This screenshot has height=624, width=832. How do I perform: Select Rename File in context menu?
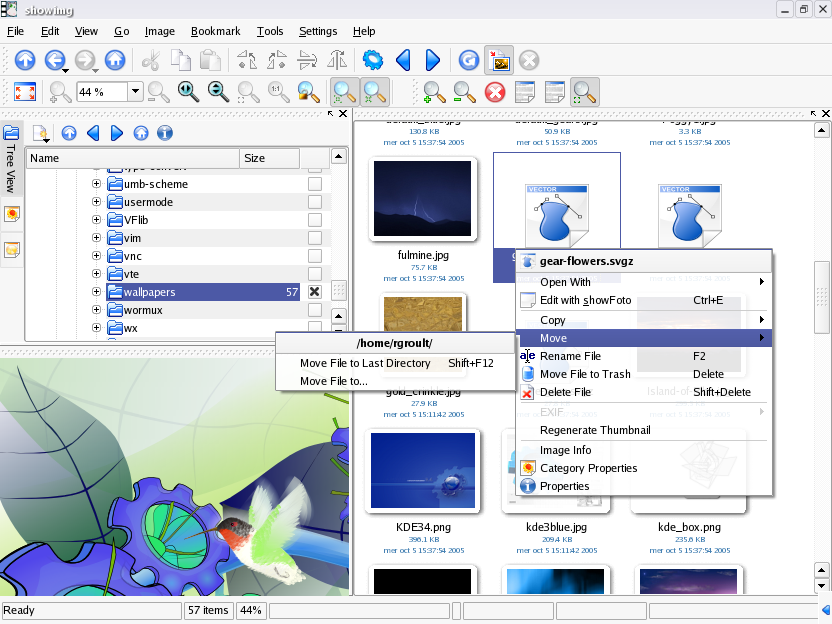(644, 356)
